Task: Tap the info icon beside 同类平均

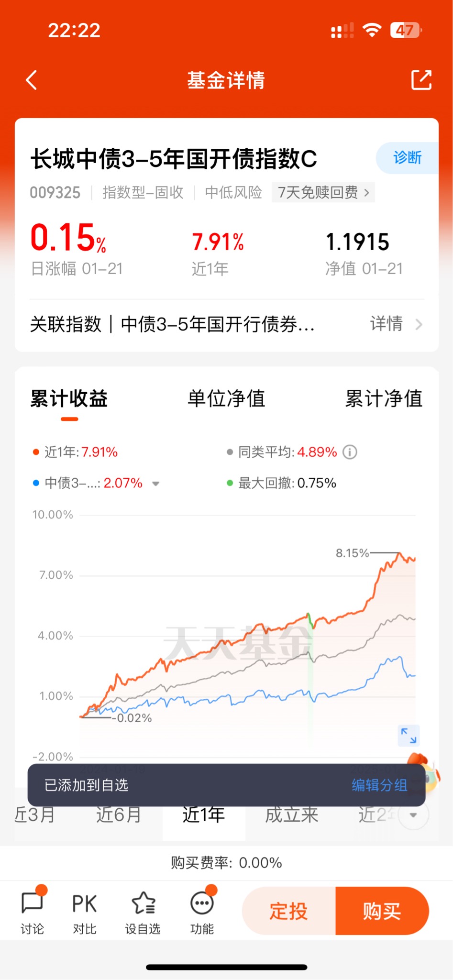Action: pyautogui.click(x=350, y=452)
